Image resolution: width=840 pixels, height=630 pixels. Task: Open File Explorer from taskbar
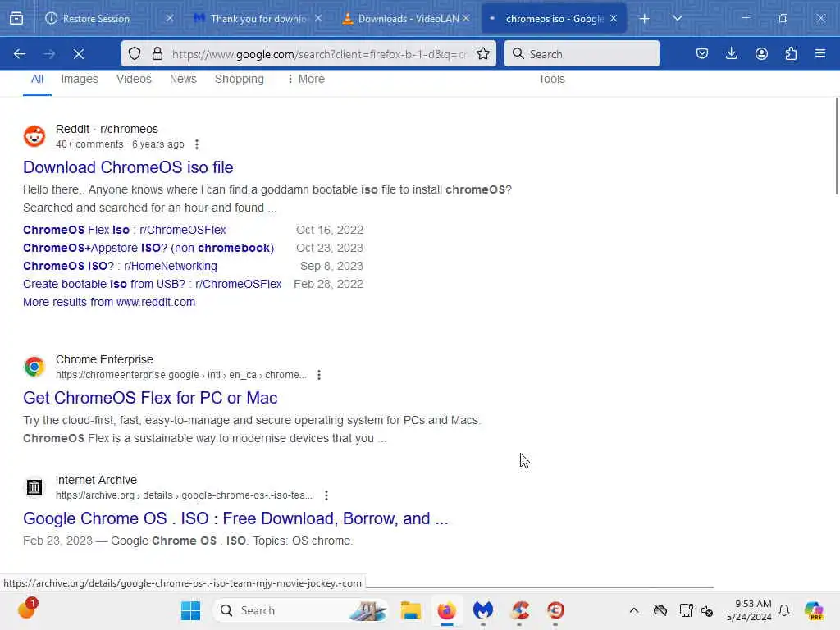click(x=411, y=610)
